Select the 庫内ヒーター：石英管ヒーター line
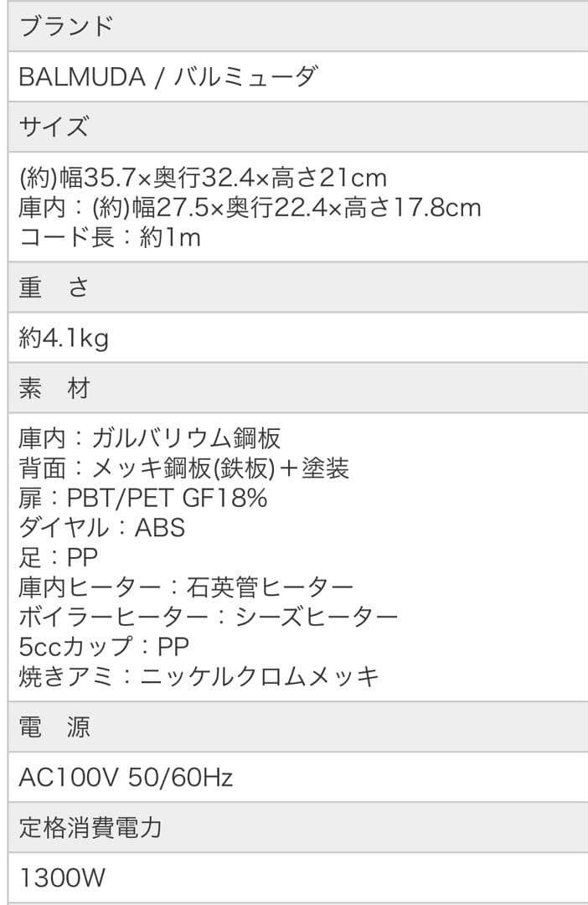 tap(186, 587)
